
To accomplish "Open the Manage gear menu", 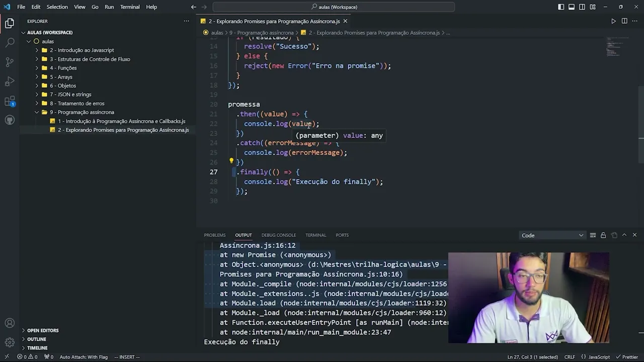I will coord(10,342).
